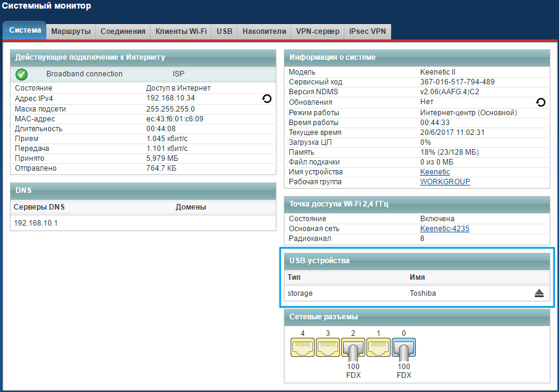559x392 pixels.
Task: Switch to the IPsec VPN tab
Action: click(367, 31)
